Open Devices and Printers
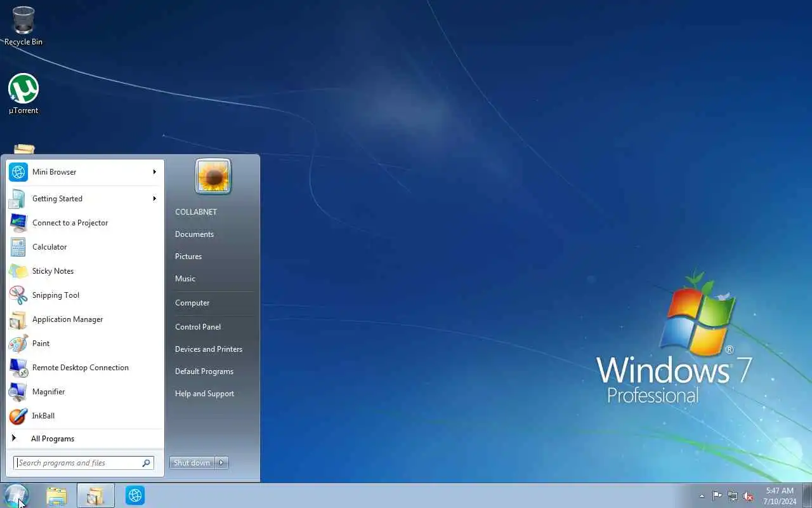The width and height of the screenshot is (812, 508). (209, 349)
